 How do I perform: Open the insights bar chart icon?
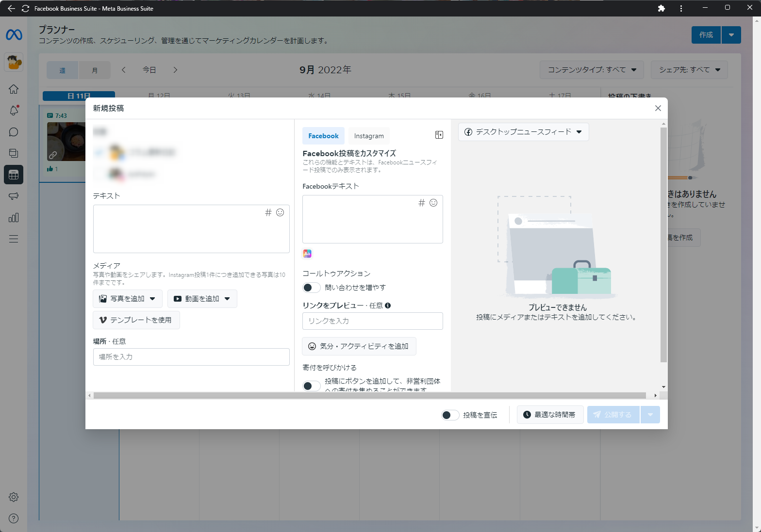[14, 217]
